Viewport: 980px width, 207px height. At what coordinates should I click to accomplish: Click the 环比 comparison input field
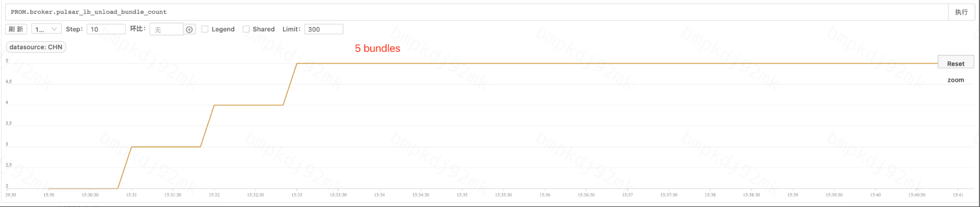coord(166,29)
